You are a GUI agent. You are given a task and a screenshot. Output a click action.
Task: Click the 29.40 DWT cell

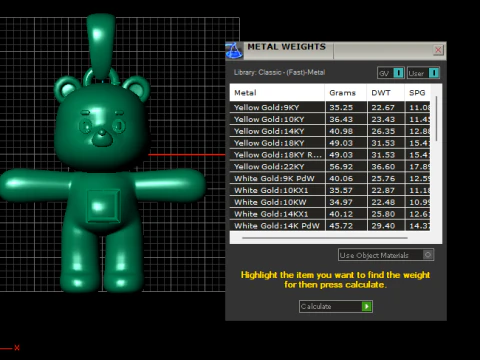(386, 226)
